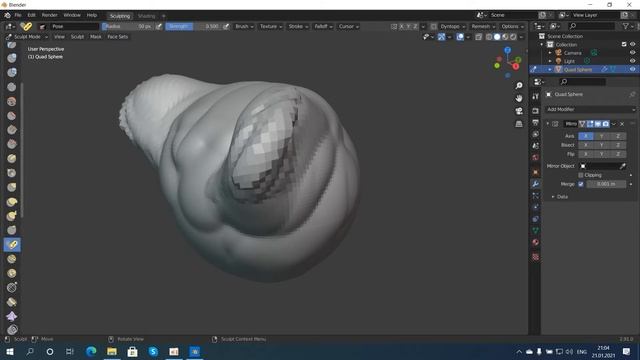Open Microsoft Edge from taskbar
The width and height of the screenshot is (640, 360).
pos(91,351)
